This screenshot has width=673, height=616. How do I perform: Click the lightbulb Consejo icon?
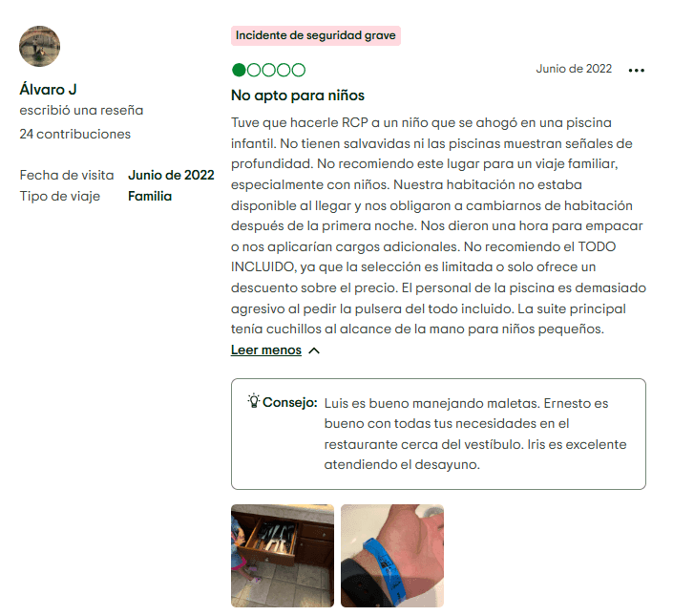[254, 401]
